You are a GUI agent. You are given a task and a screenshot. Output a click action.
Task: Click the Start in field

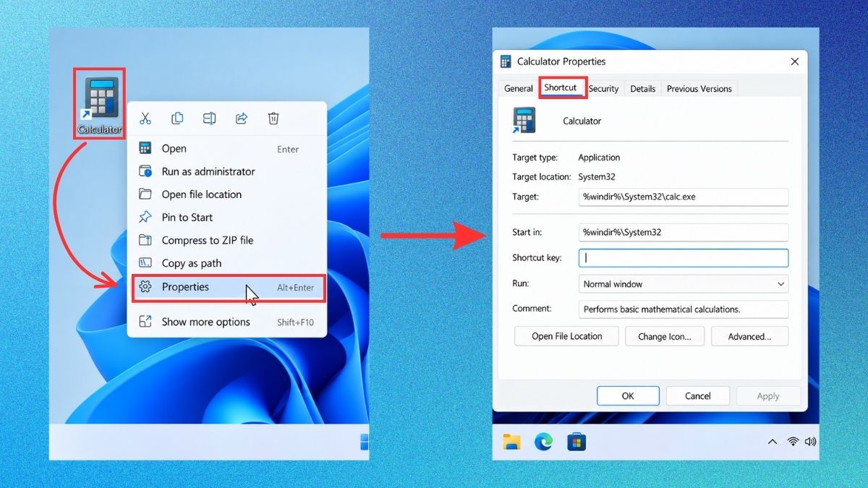683,233
